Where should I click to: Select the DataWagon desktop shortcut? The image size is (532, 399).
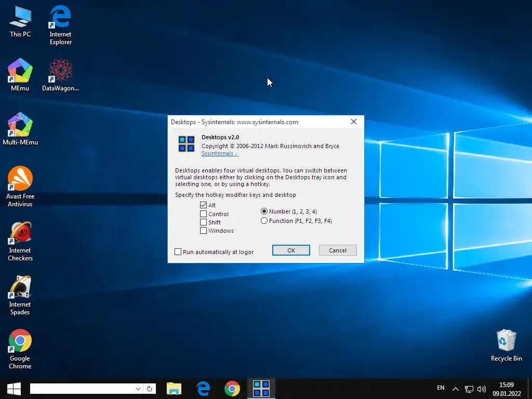pyautogui.click(x=60, y=75)
